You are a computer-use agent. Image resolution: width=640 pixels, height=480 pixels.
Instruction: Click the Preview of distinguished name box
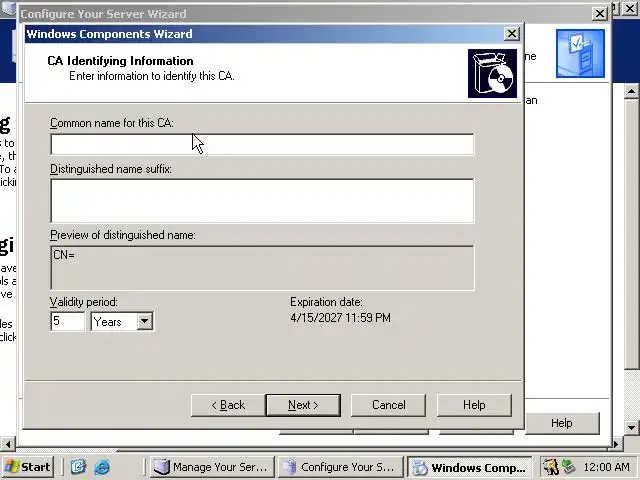[x=262, y=268]
